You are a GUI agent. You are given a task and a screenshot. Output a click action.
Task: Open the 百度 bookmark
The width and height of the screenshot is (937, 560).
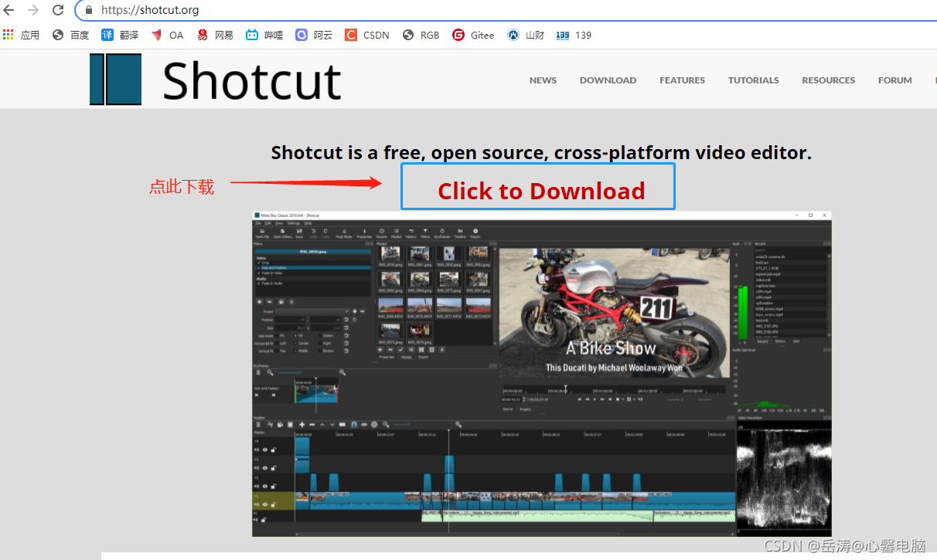point(70,35)
